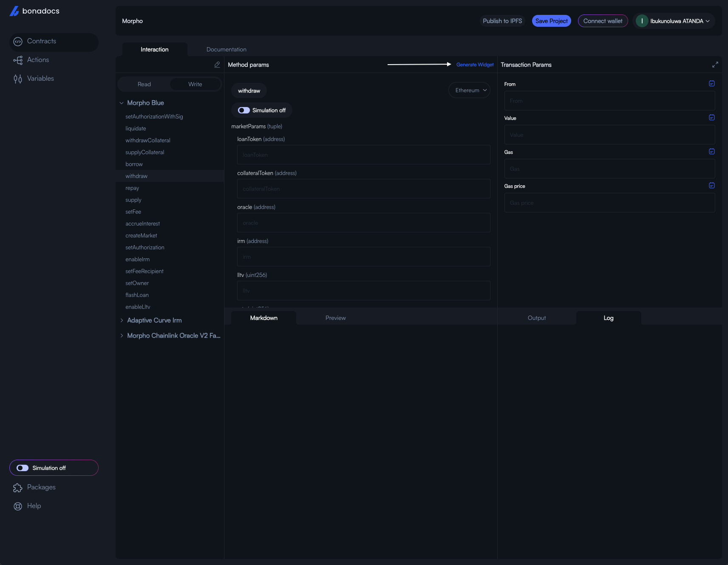Switch to Write methods
Image resolution: width=728 pixels, height=565 pixels.
[195, 84]
